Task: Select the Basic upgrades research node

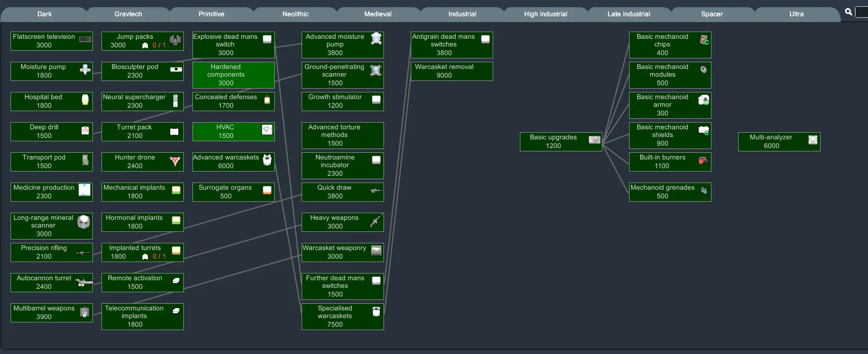Action: 553,141
